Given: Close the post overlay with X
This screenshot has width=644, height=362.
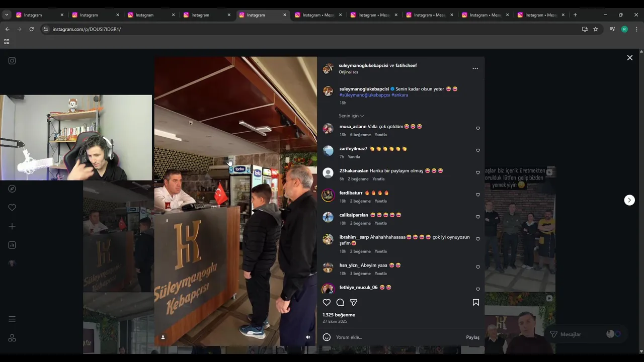Looking at the screenshot, I should [629, 58].
